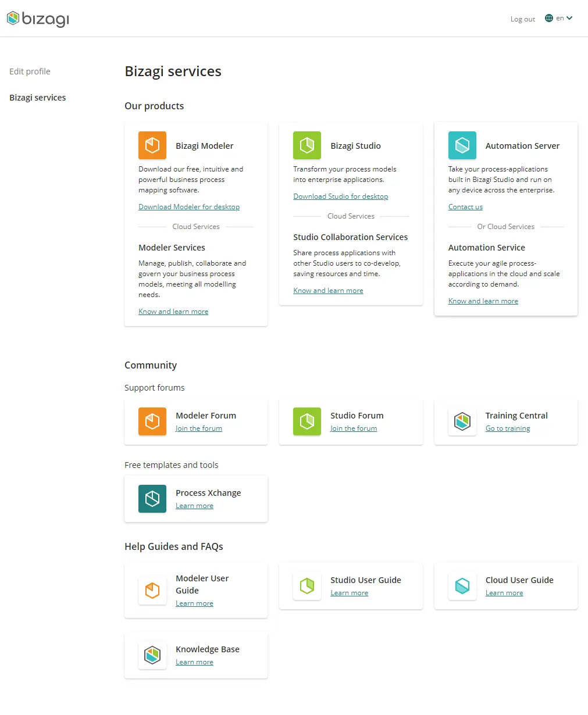Click the Bizagi logo in header

[x=38, y=19]
